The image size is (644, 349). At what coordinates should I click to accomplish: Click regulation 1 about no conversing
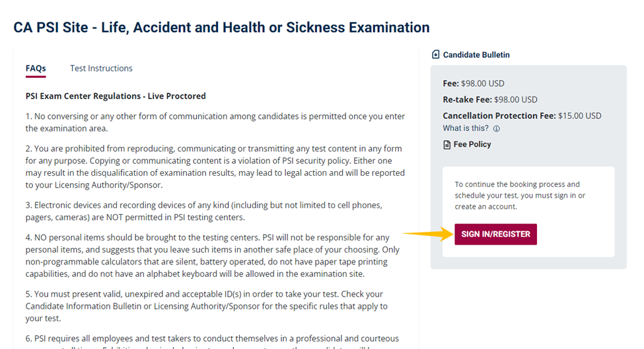(x=215, y=122)
